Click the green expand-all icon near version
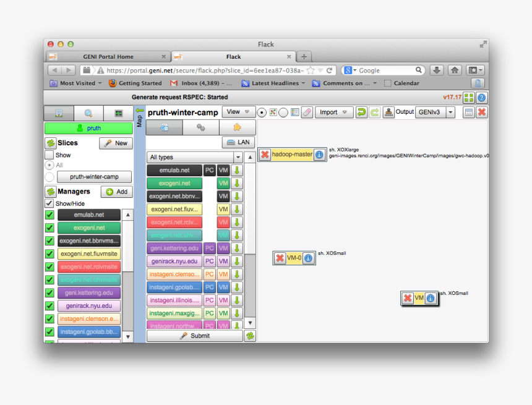Viewport: 532px width, 405px height. pos(468,98)
